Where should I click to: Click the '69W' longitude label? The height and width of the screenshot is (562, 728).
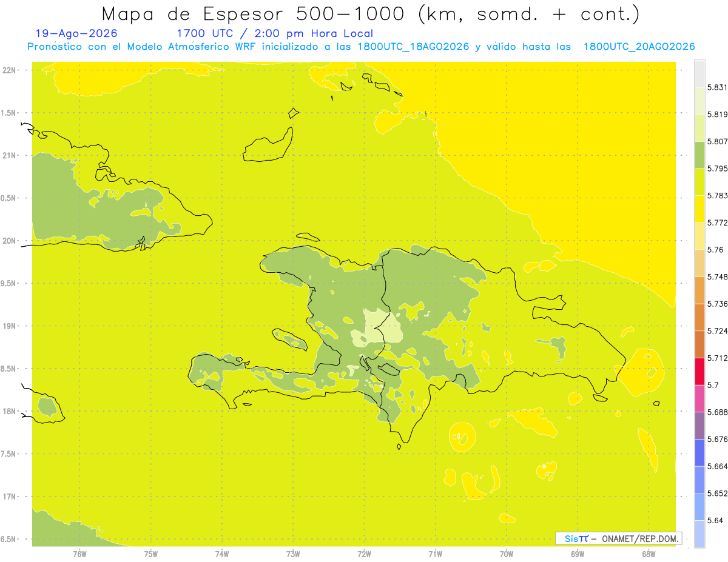pyautogui.click(x=578, y=554)
